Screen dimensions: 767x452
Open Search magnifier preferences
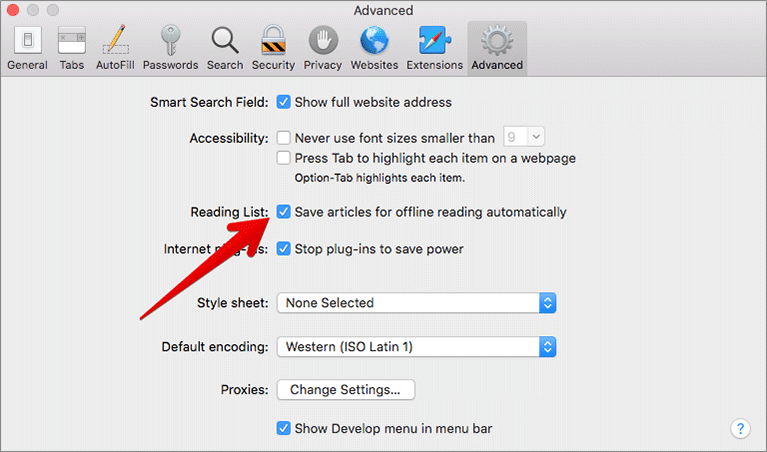225,48
